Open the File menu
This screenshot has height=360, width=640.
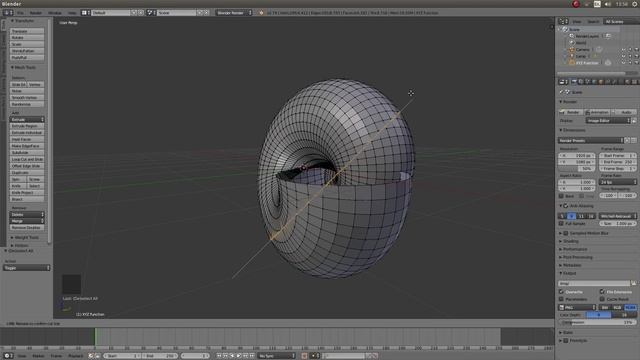(20, 13)
